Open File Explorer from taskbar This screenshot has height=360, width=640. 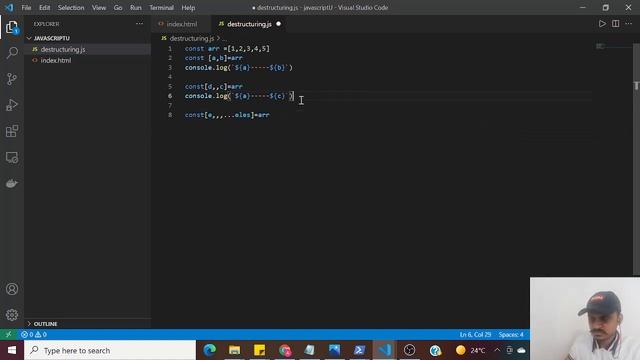[x=234, y=350]
